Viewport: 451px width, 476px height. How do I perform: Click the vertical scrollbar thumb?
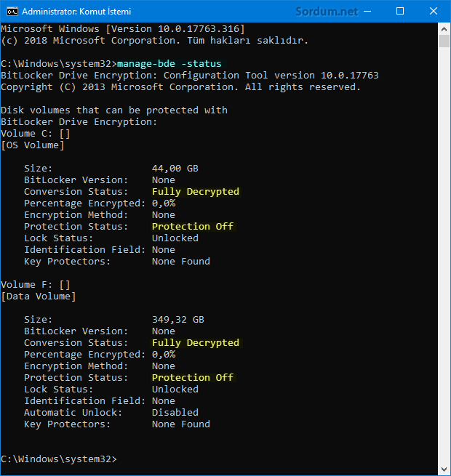444,41
